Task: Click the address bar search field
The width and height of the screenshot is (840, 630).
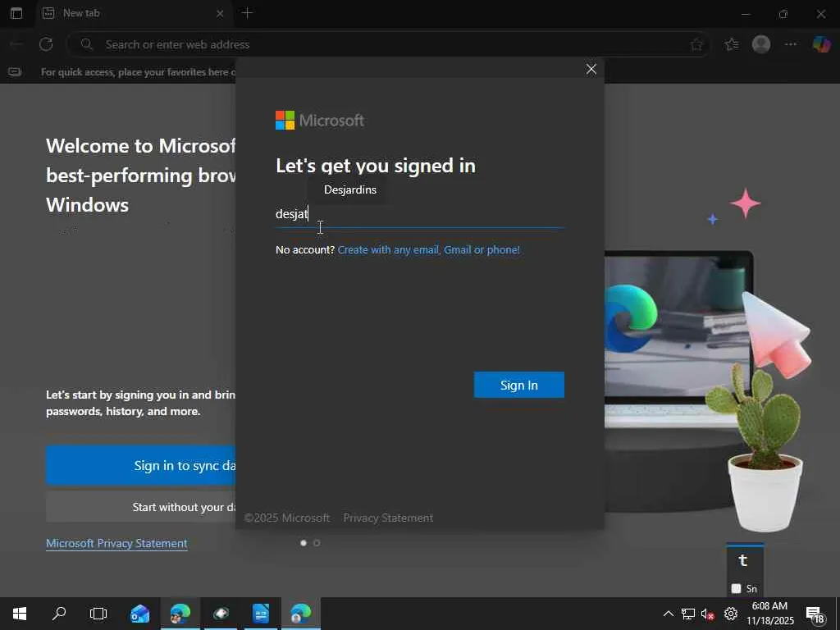Action: coord(388,44)
